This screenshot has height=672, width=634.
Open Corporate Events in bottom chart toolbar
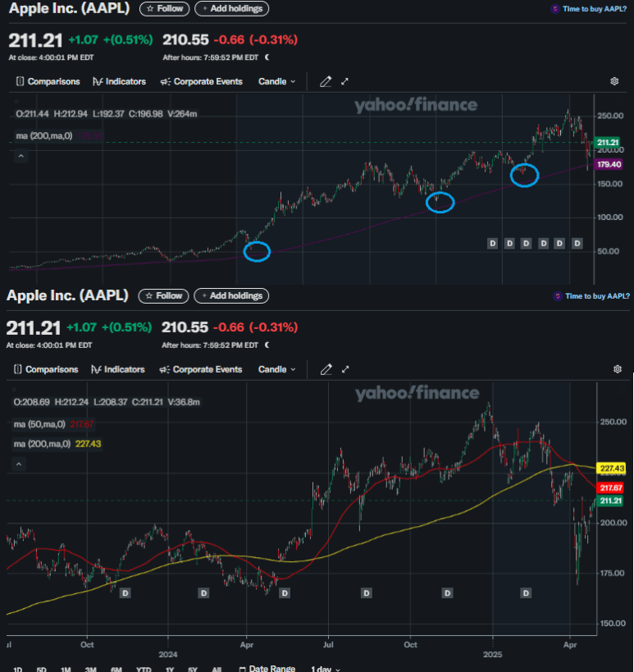tap(201, 369)
